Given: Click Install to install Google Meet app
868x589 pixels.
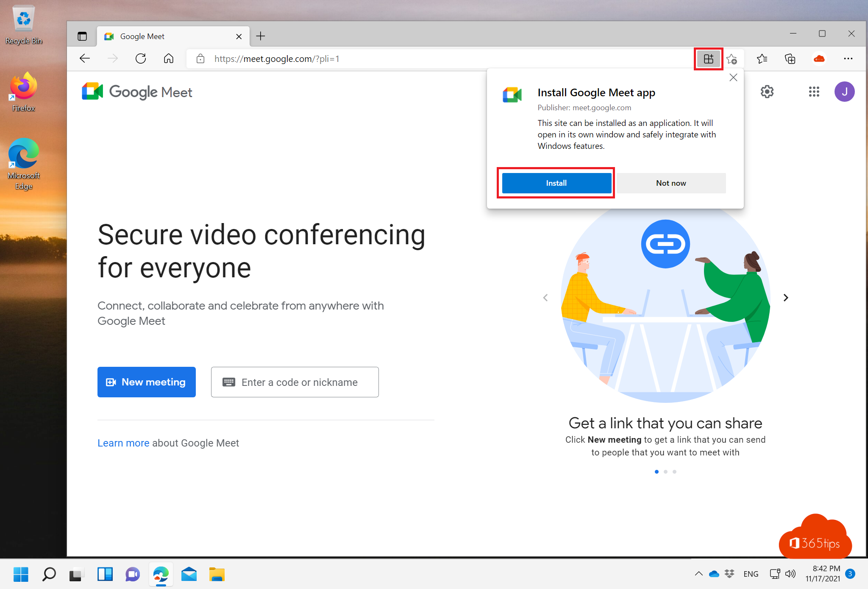Looking at the screenshot, I should [x=556, y=183].
